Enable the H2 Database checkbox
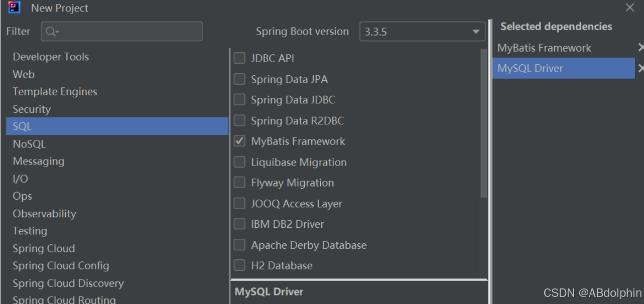Image resolution: width=644 pixels, height=304 pixels. coord(240,265)
